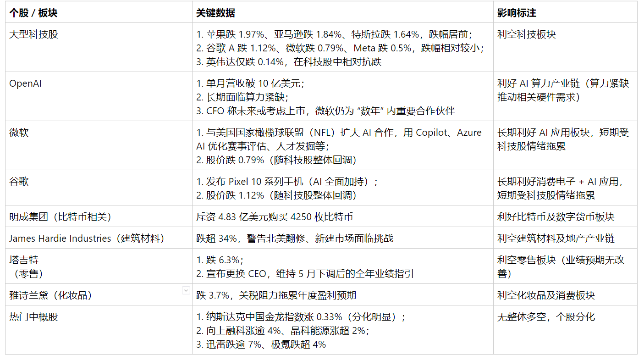Click the line '纳斯达克中国金龙指数涨 0.33%'
Image resolution: width=644 pixels, height=355 pixels.
pos(301,317)
